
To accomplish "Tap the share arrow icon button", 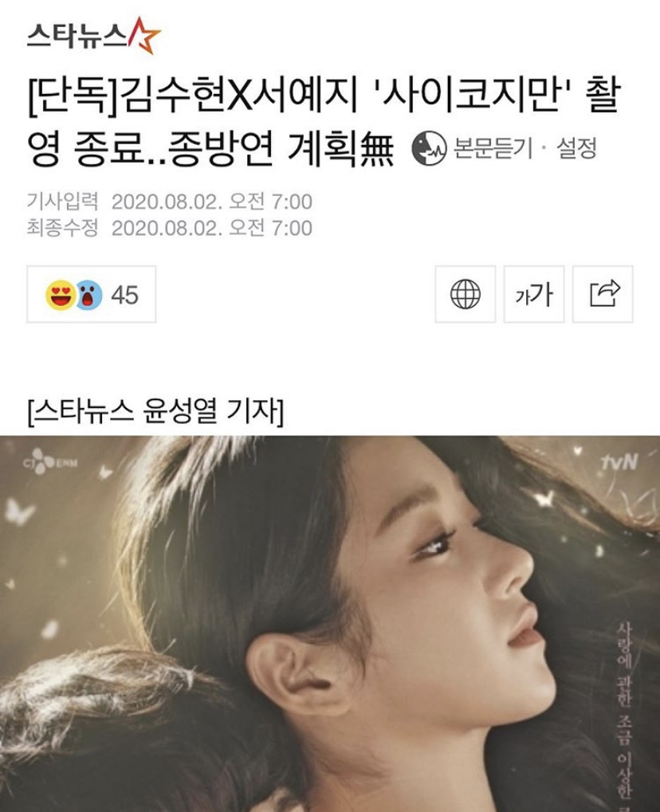I will tap(603, 294).
